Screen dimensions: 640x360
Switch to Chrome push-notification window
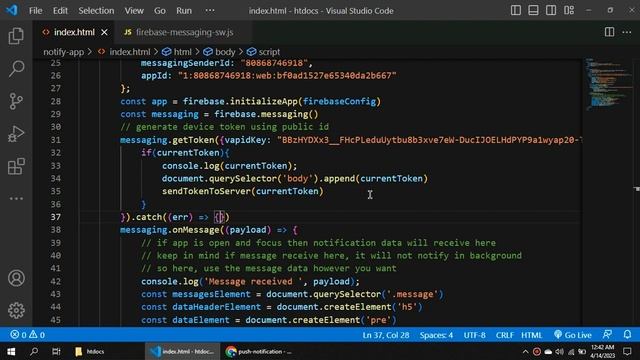(x=259, y=351)
